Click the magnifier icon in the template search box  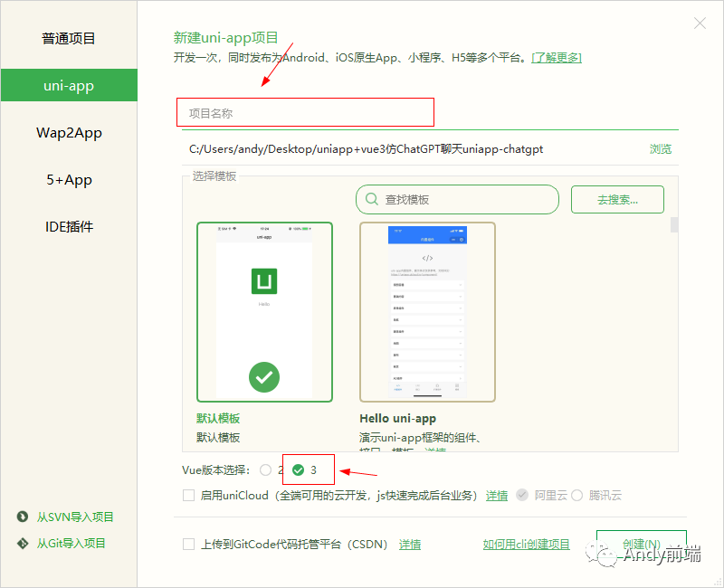tap(371, 199)
